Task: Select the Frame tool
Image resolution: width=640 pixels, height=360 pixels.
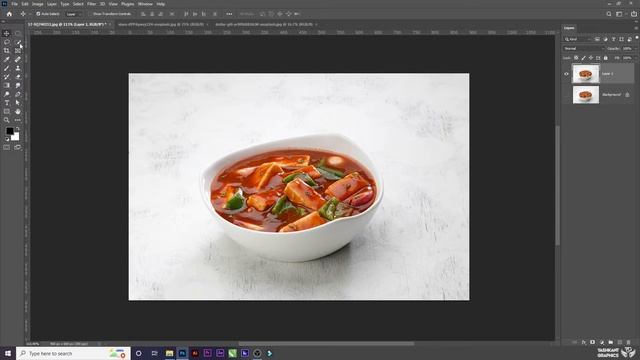Action: click(x=18, y=51)
